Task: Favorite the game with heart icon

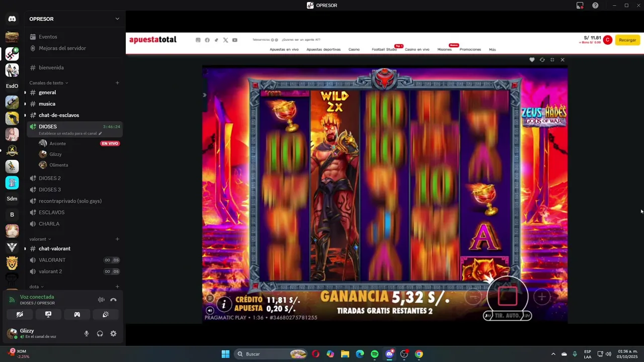Action: point(532,60)
